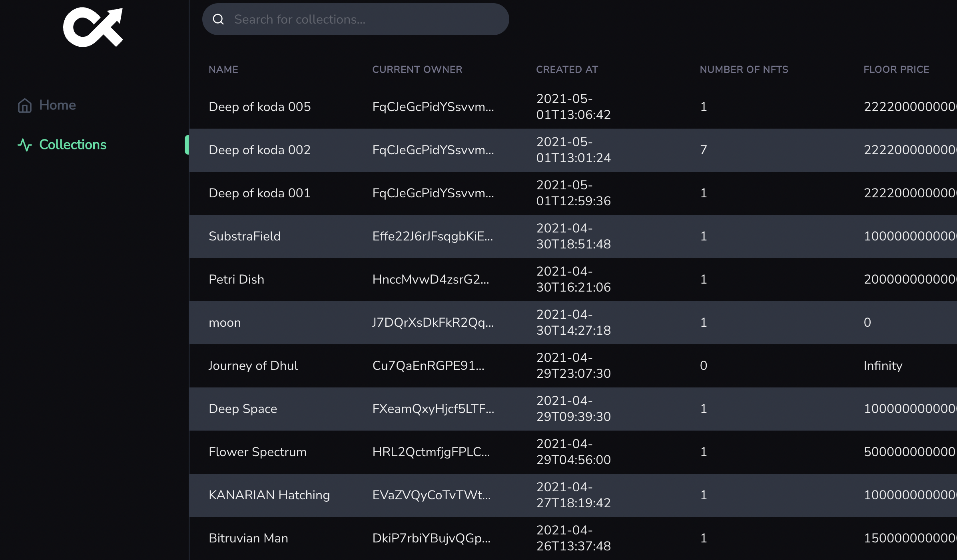Click the Home house icon in the sidebar

click(x=25, y=105)
